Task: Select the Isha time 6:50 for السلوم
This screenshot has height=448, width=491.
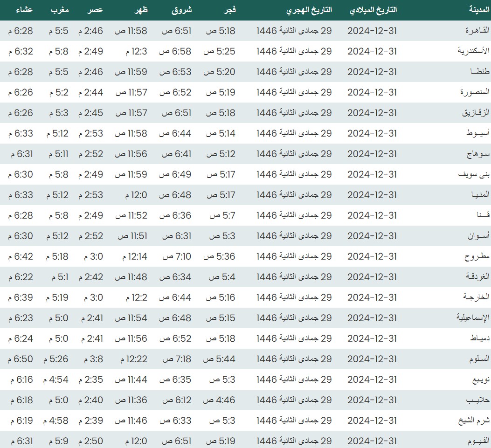Action: [x=21, y=359]
